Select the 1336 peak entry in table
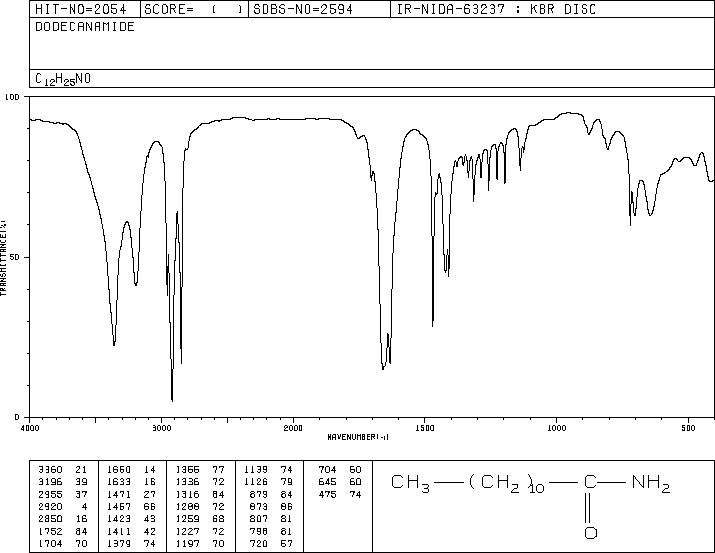This screenshot has width=715, height=553. pos(200,482)
